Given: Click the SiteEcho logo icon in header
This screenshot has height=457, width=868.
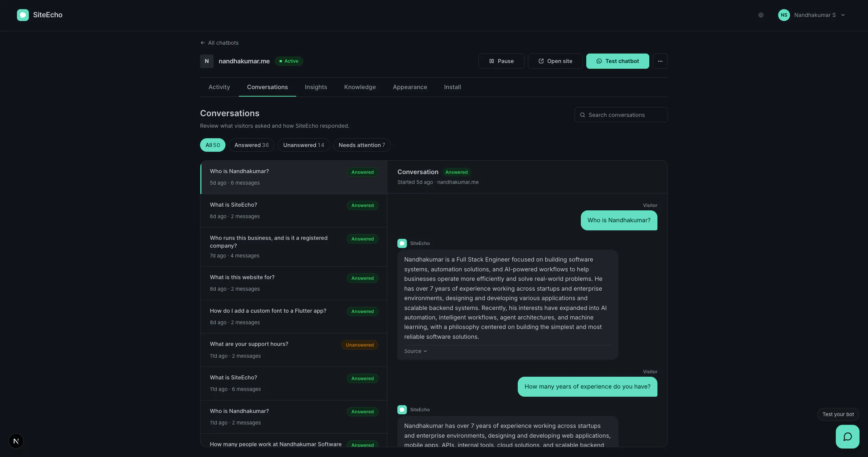Looking at the screenshot, I should pos(23,15).
